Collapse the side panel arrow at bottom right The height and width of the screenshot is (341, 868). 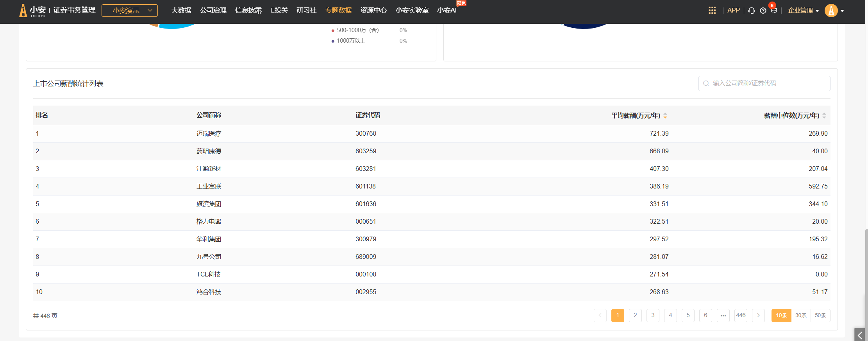click(860, 335)
